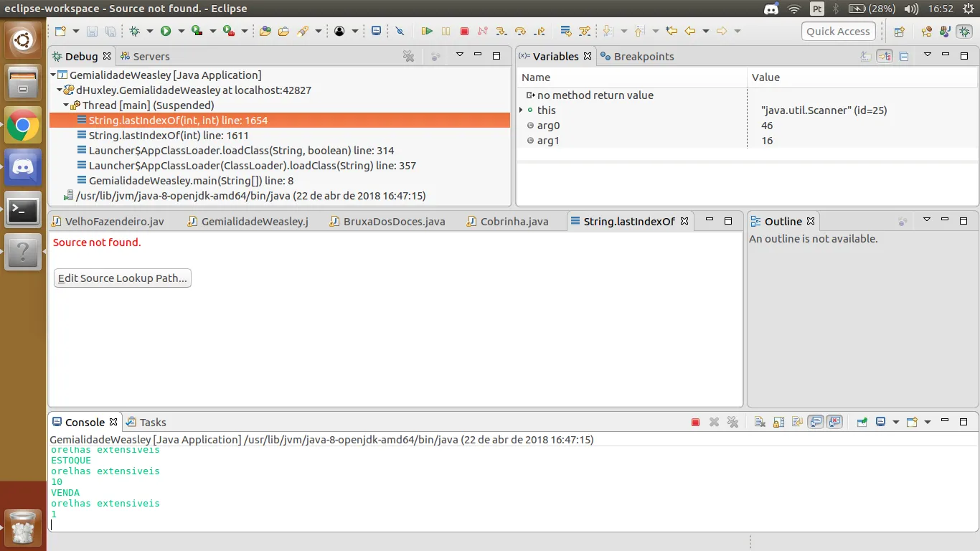
Task: Click the New file wizard icon
Action: (60, 31)
